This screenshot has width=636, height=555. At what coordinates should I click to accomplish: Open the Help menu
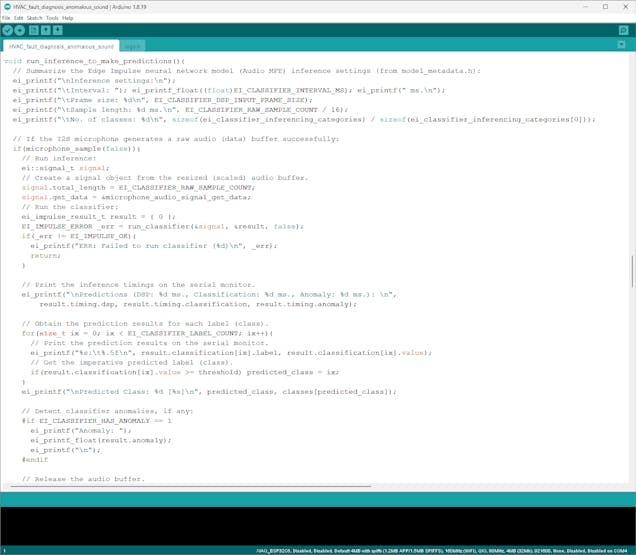pyautogui.click(x=68, y=18)
